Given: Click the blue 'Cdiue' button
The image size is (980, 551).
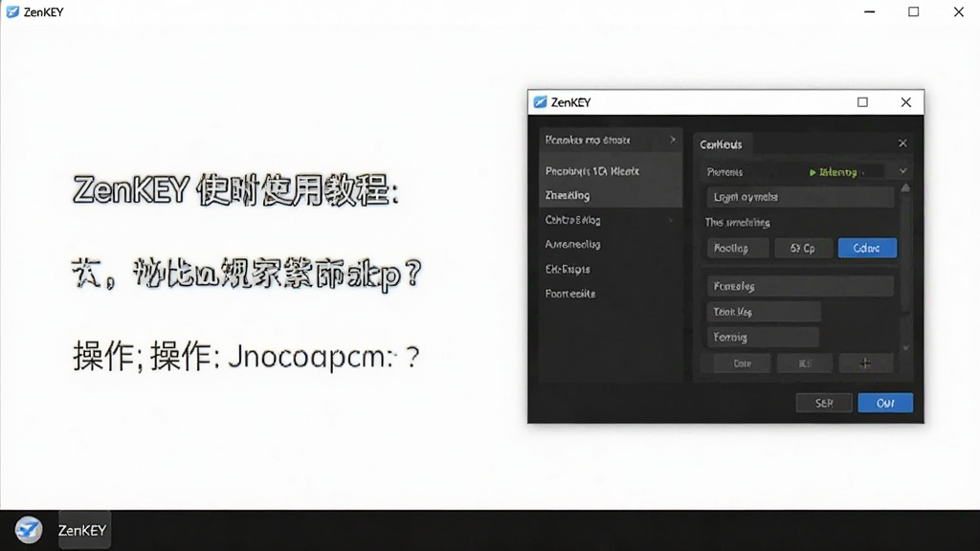Looking at the screenshot, I should (x=867, y=248).
